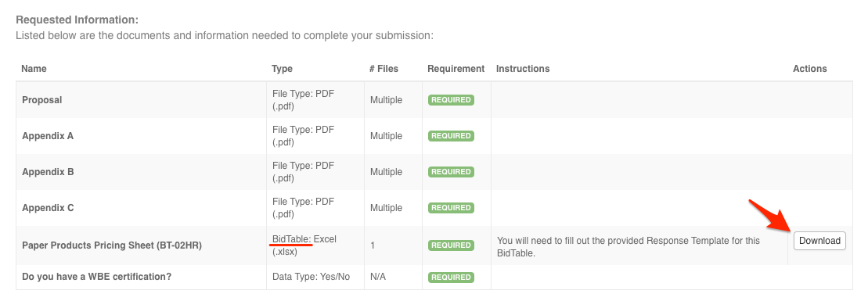Click REQUIRED badge for WBE certification
The width and height of the screenshot is (868, 308).
pyautogui.click(x=451, y=277)
